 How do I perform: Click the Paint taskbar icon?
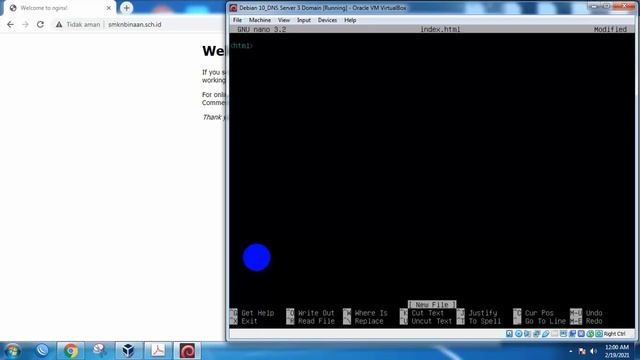[99, 351]
